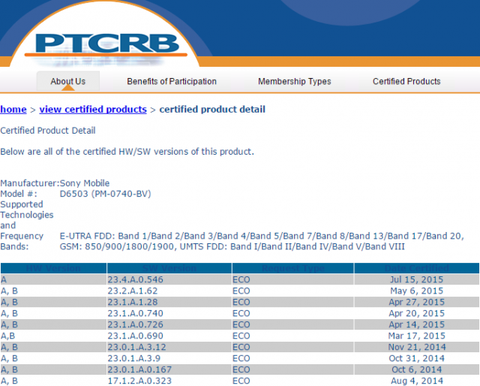Select the Date Certified column header
Viewport: 480px width, 386px height.
(x=417, y=268)
